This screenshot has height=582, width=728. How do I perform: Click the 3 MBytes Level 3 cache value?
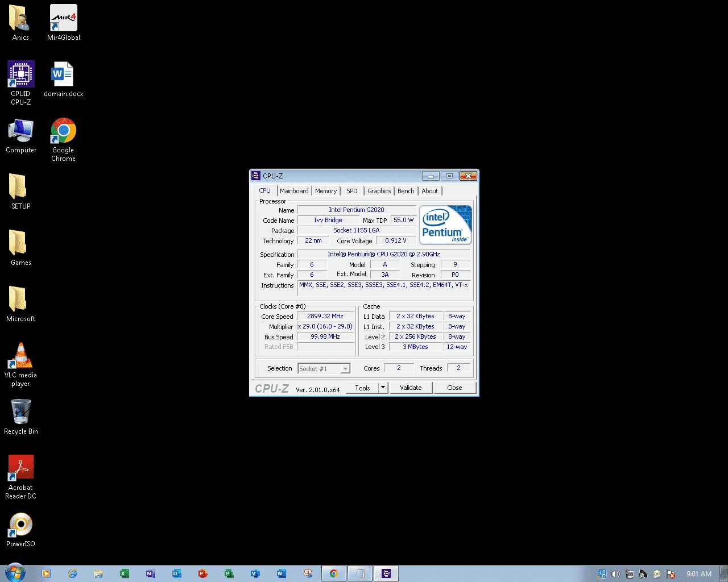416,347
